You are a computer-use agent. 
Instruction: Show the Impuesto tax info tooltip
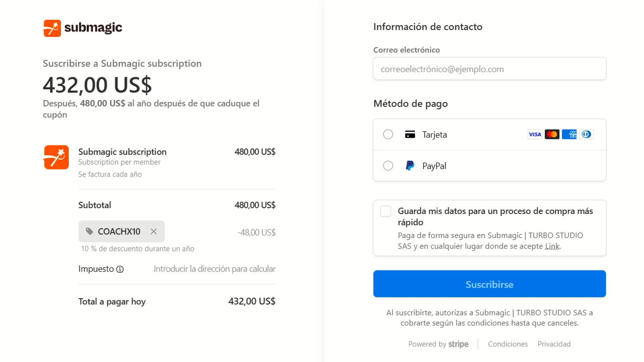[x=120, y=269]
